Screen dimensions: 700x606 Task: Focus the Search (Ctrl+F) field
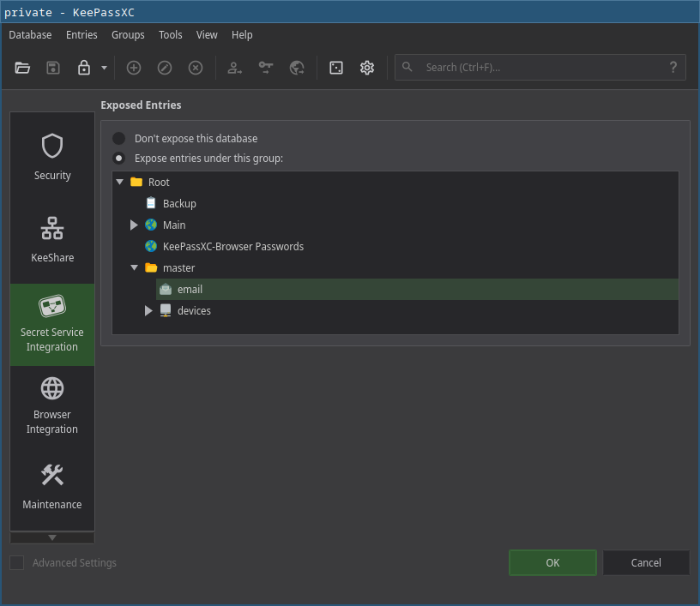point(540,68)
